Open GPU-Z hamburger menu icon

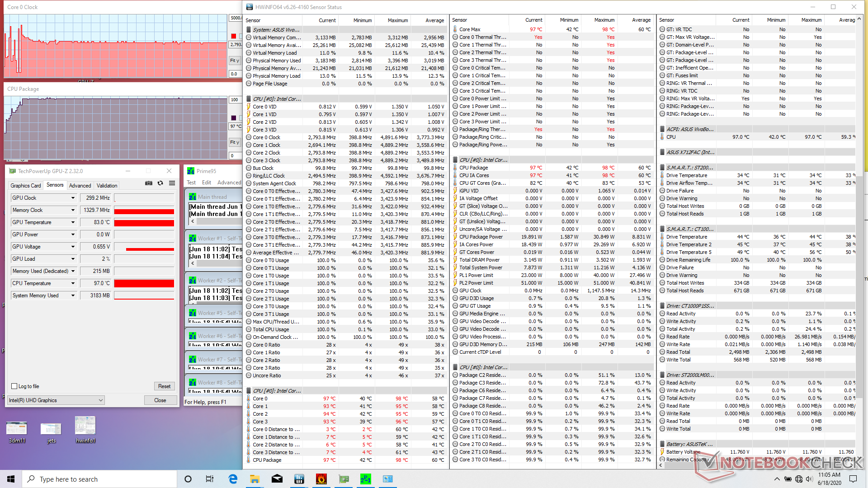coord(172,183)
